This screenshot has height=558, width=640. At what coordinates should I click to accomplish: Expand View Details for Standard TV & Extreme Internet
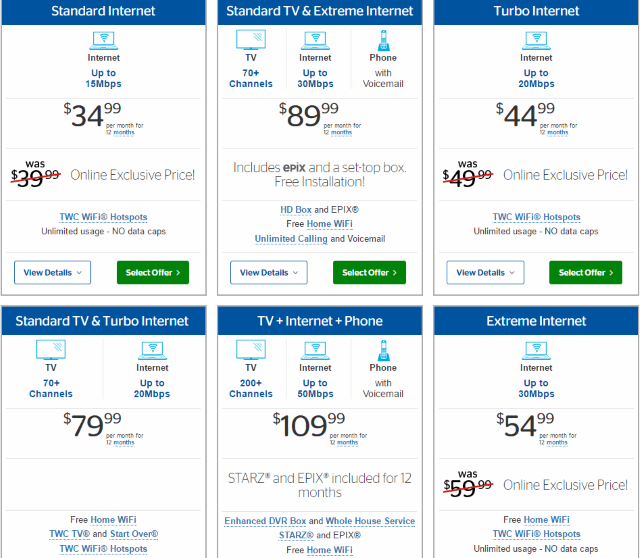pyautogui.click(x=269, y=272)
